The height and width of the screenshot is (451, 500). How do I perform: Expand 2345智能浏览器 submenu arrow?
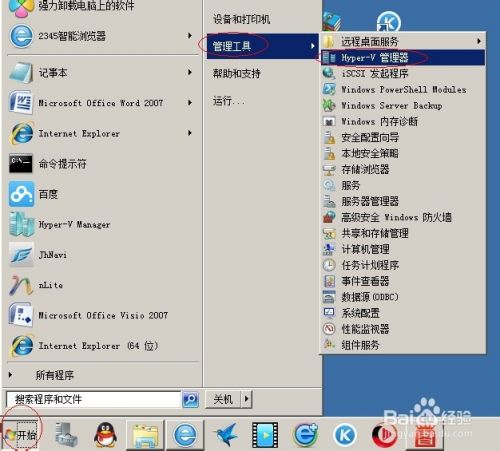(190, 36)
